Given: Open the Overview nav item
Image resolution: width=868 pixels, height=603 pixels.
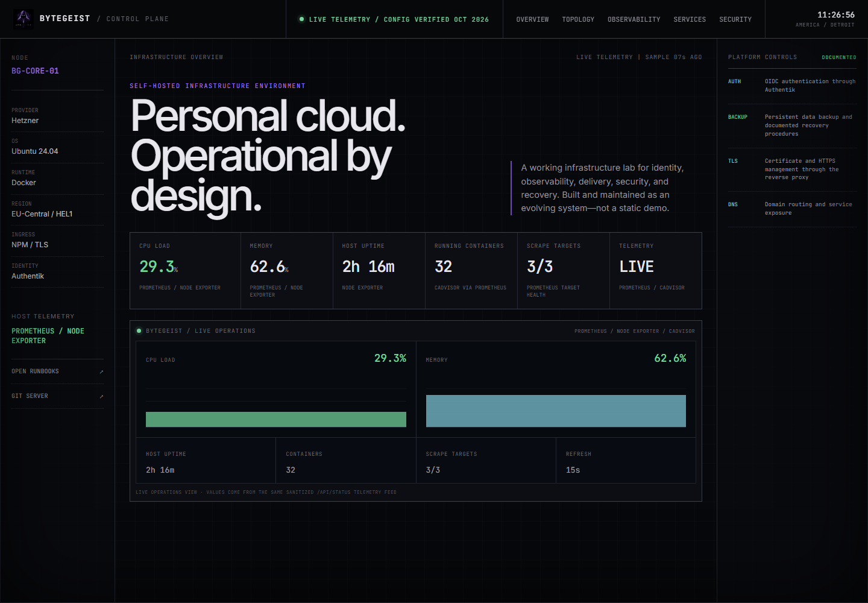Looking at the screenshot, I should (532, 19).
